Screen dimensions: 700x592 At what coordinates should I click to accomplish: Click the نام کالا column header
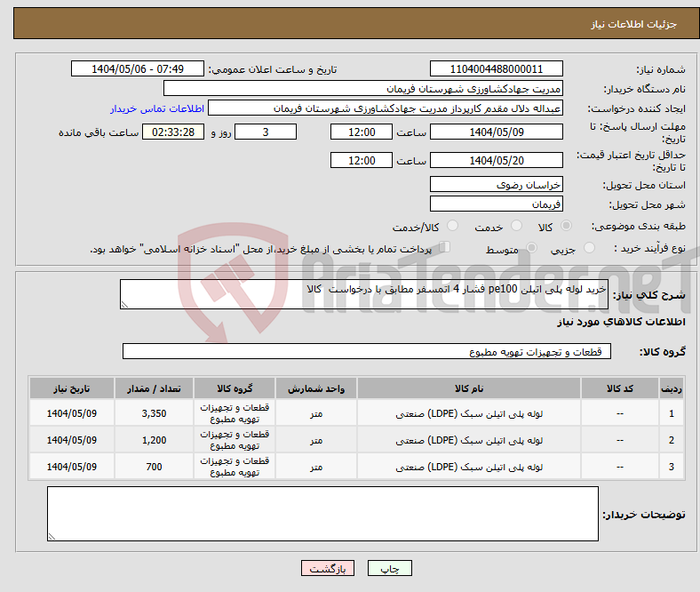468,388
